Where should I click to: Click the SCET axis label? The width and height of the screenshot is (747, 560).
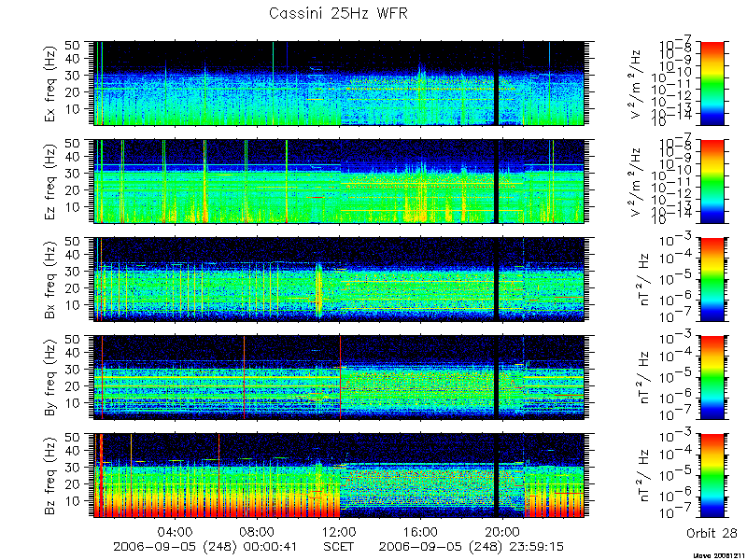pos(339,546)
